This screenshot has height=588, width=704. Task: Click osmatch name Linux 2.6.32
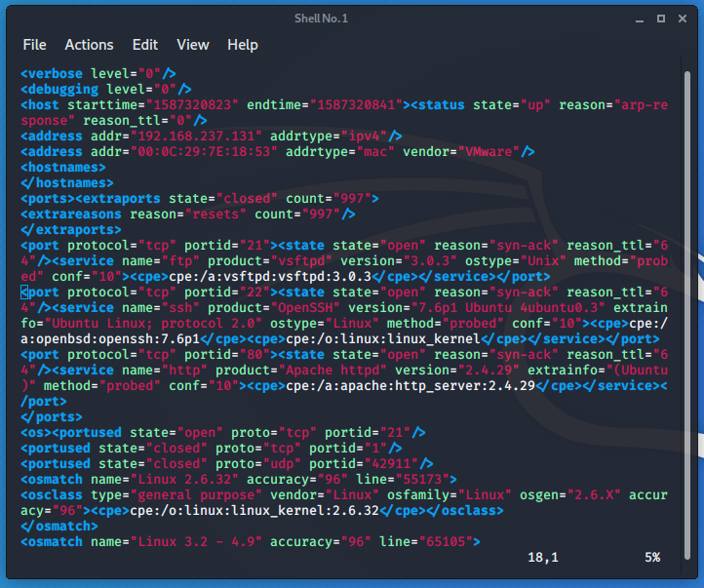184,480
